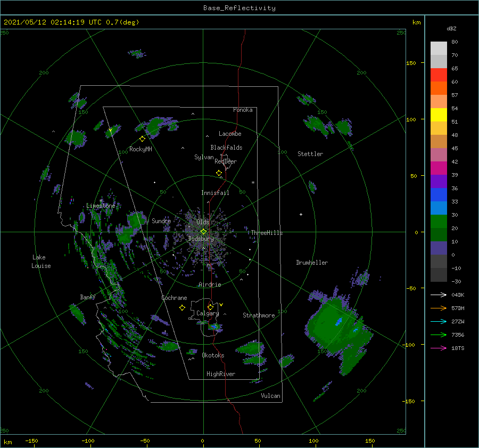Click the HighRiver label

[221, 374]
